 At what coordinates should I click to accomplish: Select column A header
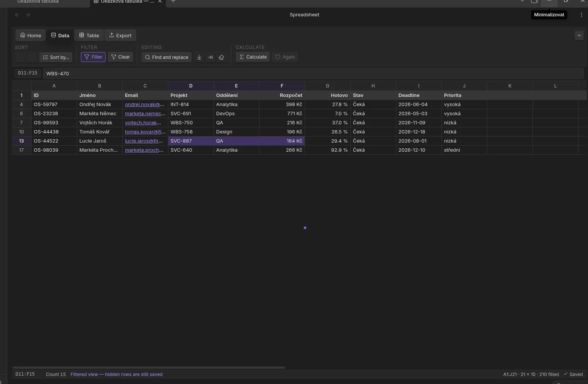[x=54, y=86]
